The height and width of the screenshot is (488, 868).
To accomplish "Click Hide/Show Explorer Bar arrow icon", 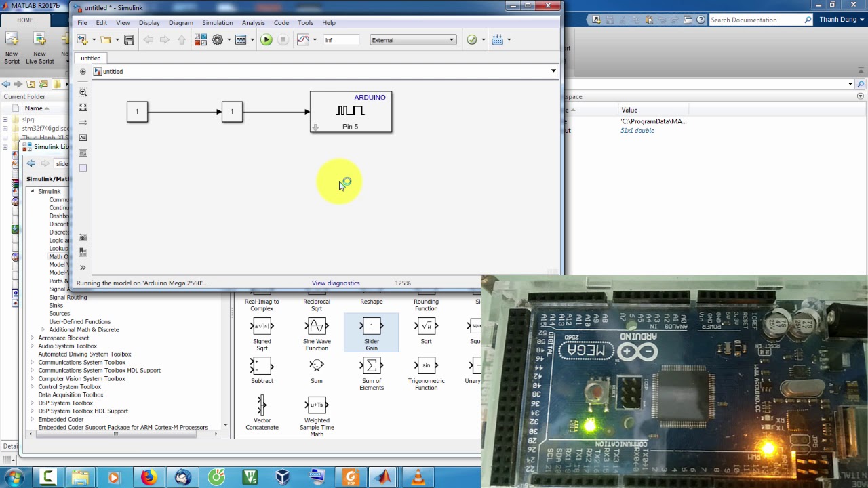I will (x=83, y=71).
